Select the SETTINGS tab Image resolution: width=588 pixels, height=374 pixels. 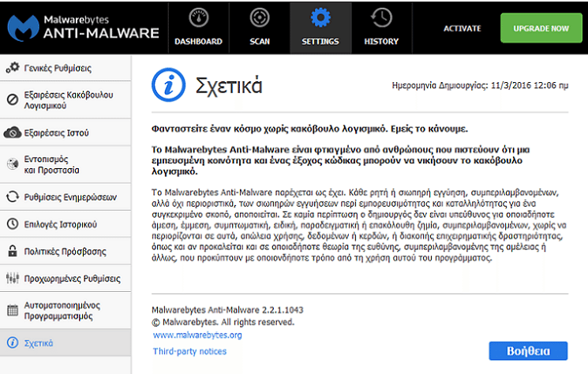(320, 28)
